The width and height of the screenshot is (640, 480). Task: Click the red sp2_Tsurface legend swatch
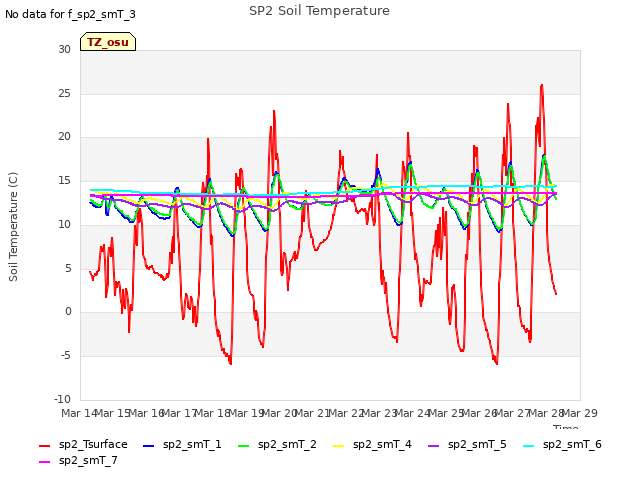[44, 446]
